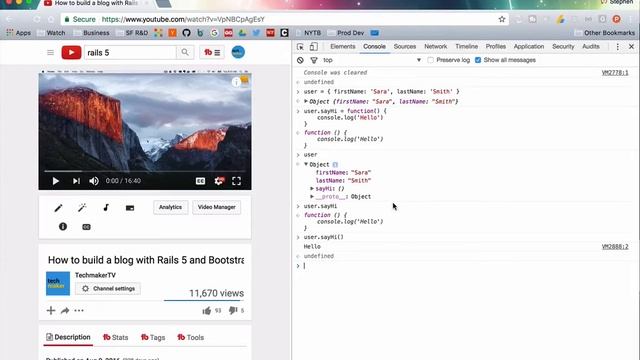Switch to the Security panel
Screen dimensions: 640x360
(x=563, y=47)
